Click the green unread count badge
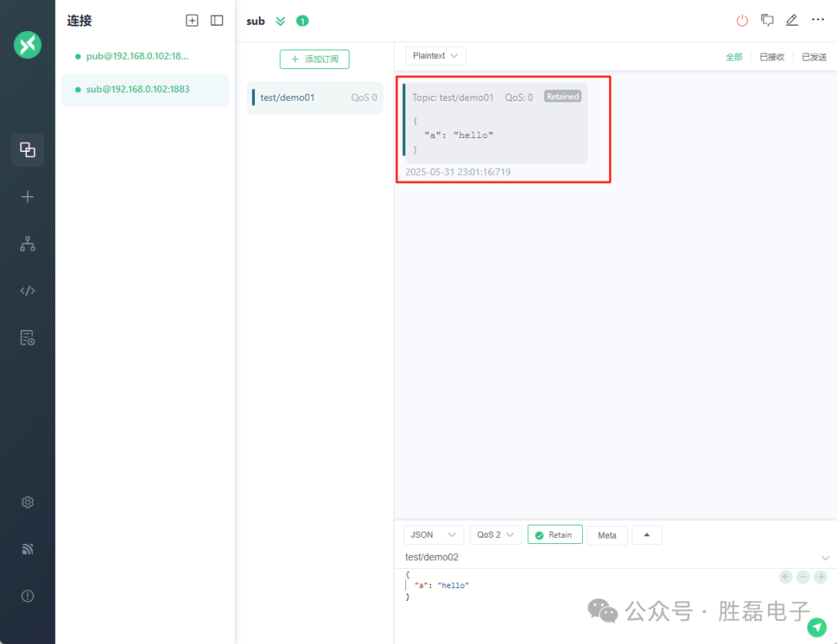 302,21
